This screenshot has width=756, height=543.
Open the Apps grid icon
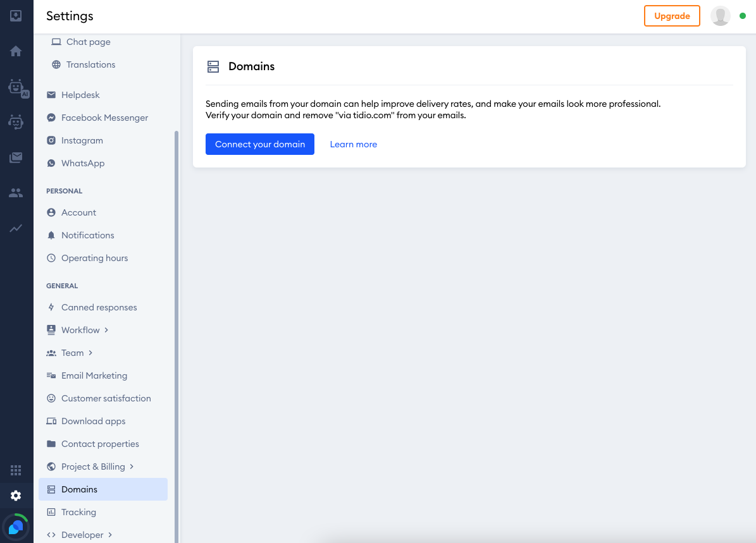pyautogui.click(x=16, y=470)
